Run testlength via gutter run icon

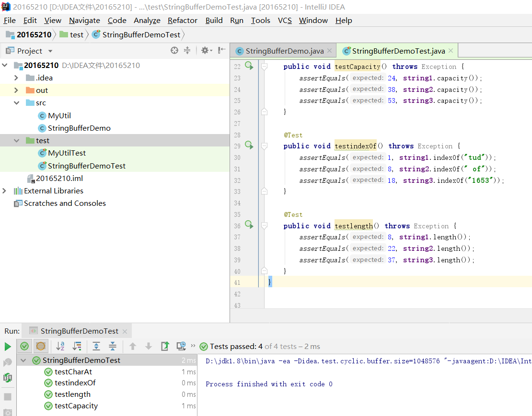point(249,225)
